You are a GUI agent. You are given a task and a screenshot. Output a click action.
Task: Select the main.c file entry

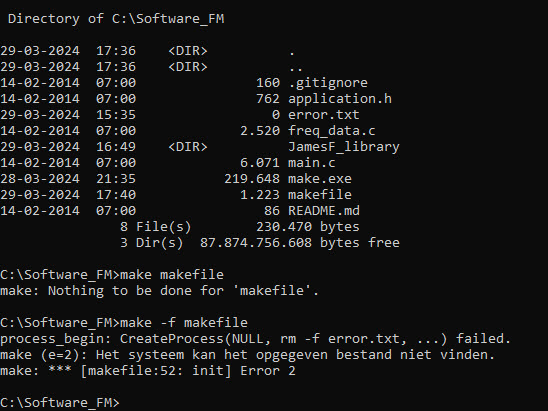point(312,163)
